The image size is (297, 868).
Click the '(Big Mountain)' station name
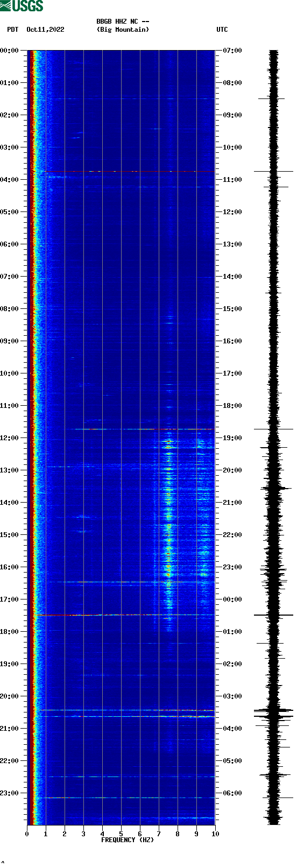[123, 30]
